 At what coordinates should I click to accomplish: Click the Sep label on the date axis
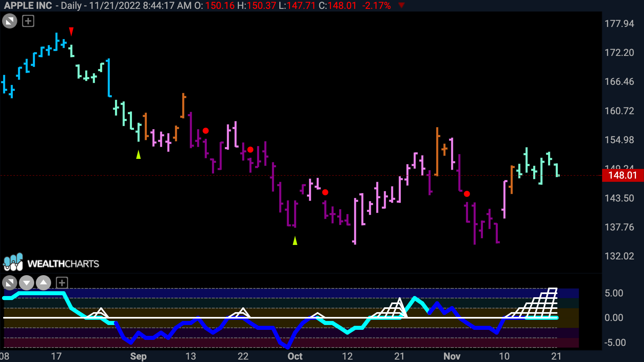point(138,356)
